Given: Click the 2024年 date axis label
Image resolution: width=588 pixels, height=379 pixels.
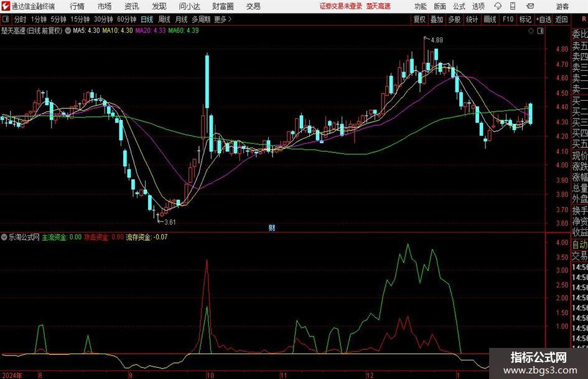Looking at the screenshot, I should coord(12,375).
